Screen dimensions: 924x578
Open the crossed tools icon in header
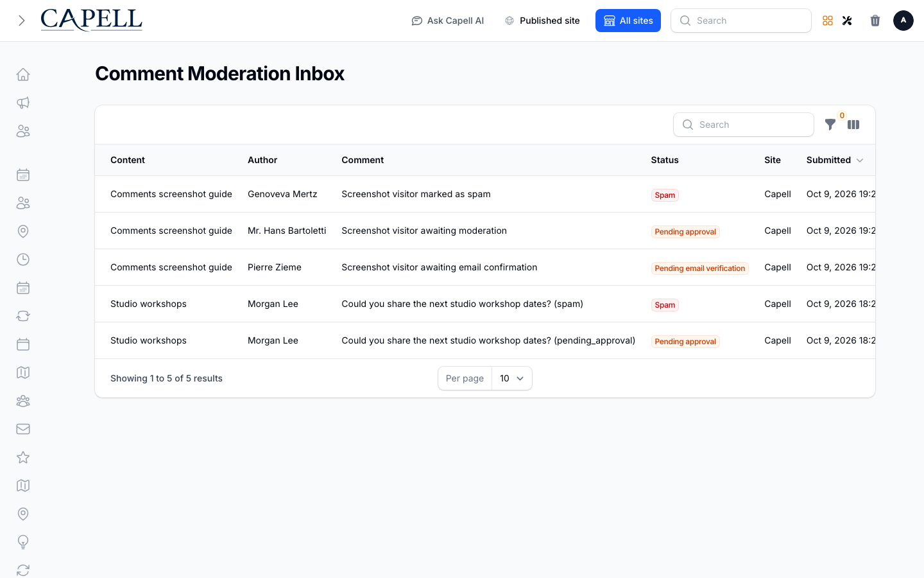click(x=847, y=21)
